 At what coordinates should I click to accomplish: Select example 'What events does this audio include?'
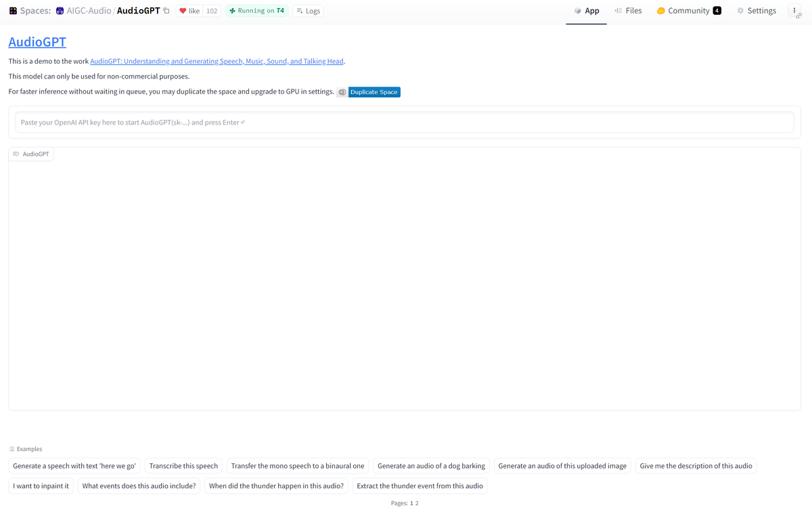(139, 486)
